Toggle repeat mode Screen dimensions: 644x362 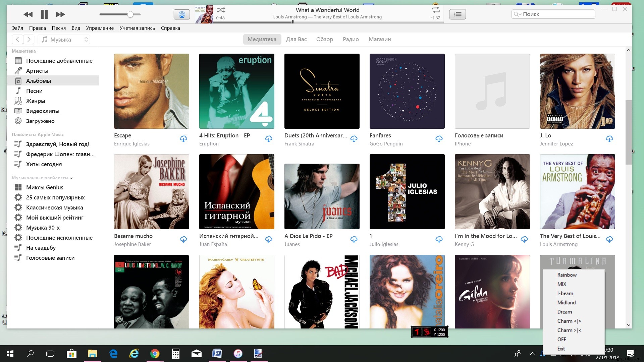[435, 10]
